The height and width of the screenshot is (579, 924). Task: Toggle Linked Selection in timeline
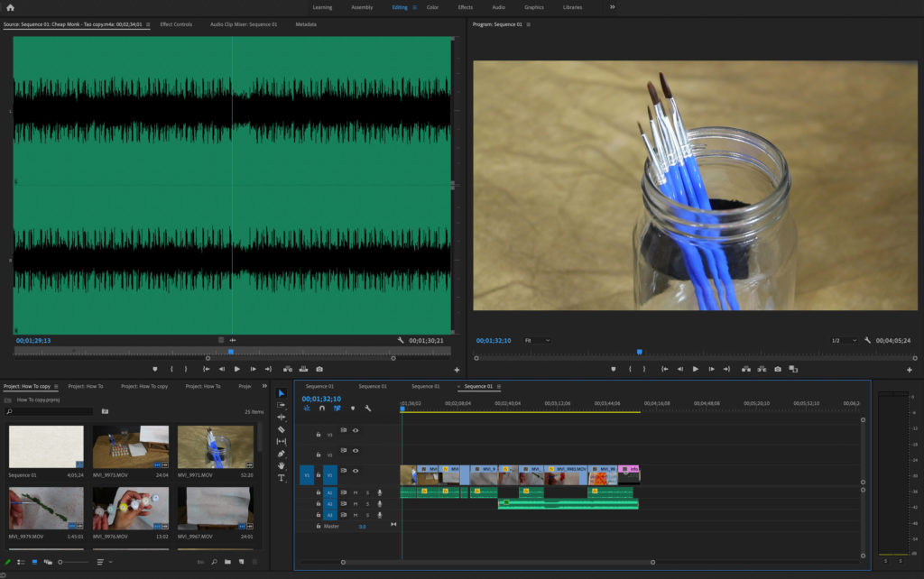tap(337, 409)
